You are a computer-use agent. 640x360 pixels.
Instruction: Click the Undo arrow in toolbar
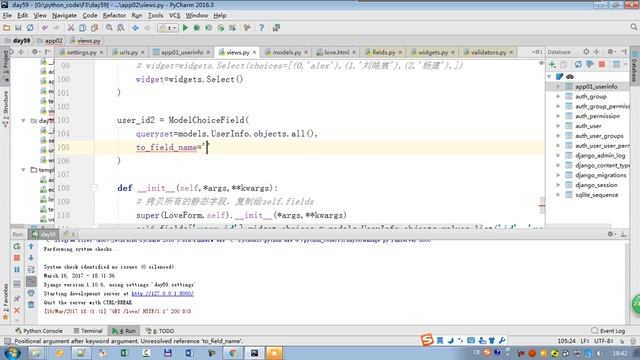point(44,28)
